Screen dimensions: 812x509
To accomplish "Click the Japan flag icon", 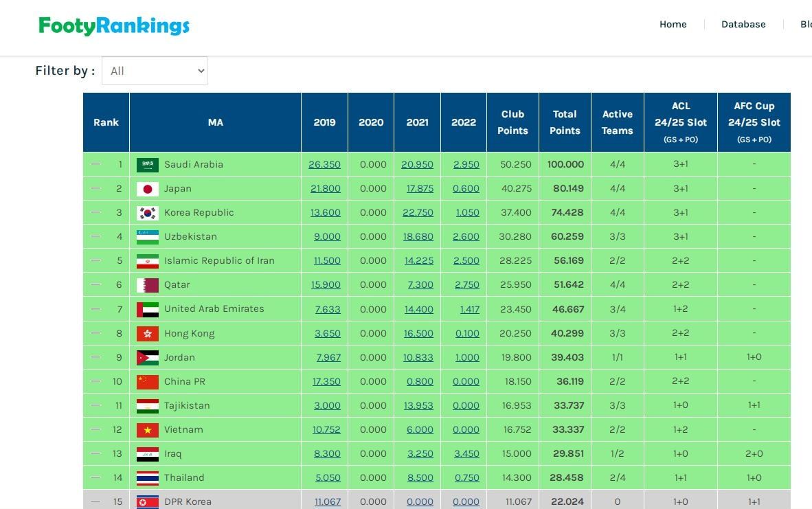I will (x=147, y=189).
